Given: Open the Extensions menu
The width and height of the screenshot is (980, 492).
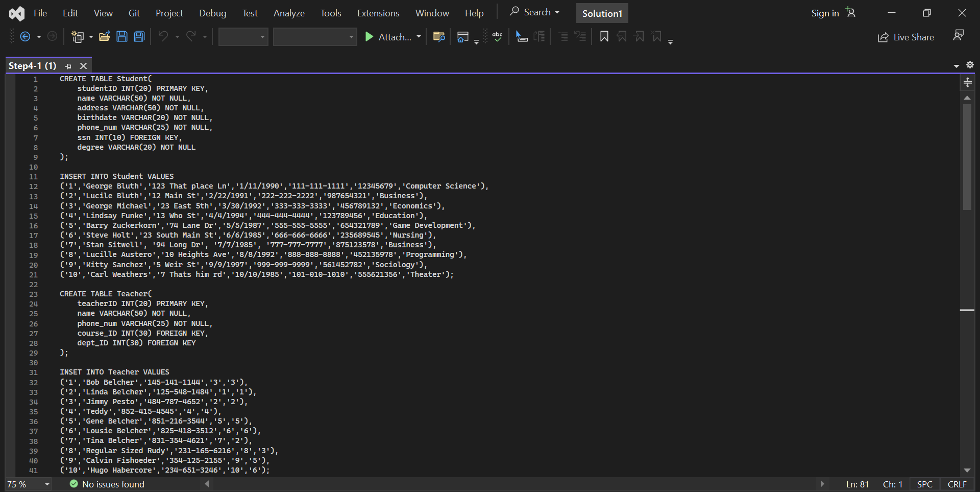Looking at the screenshot, I should pos(378,13).
